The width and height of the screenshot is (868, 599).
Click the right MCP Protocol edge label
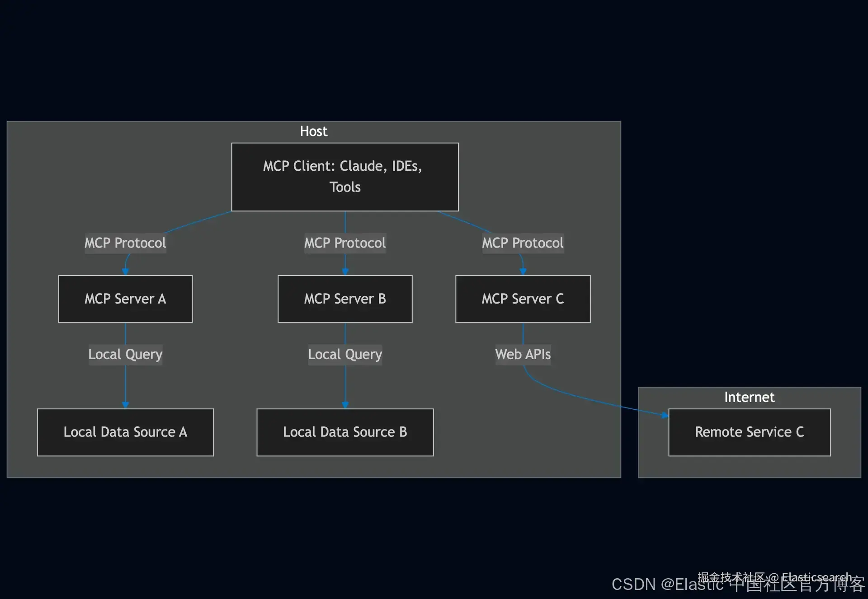523,243
